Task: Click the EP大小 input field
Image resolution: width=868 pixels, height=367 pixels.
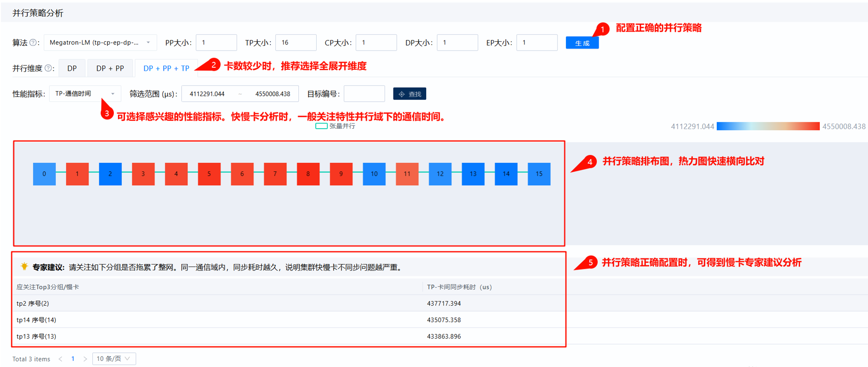Action: coord(537,43)
